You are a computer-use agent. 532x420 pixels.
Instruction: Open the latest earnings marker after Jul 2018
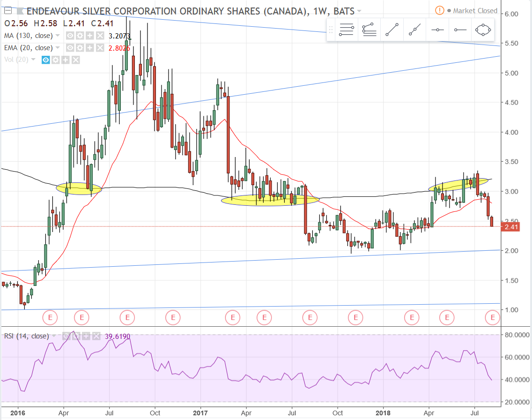pyautogui.click(x=493, y=318)
